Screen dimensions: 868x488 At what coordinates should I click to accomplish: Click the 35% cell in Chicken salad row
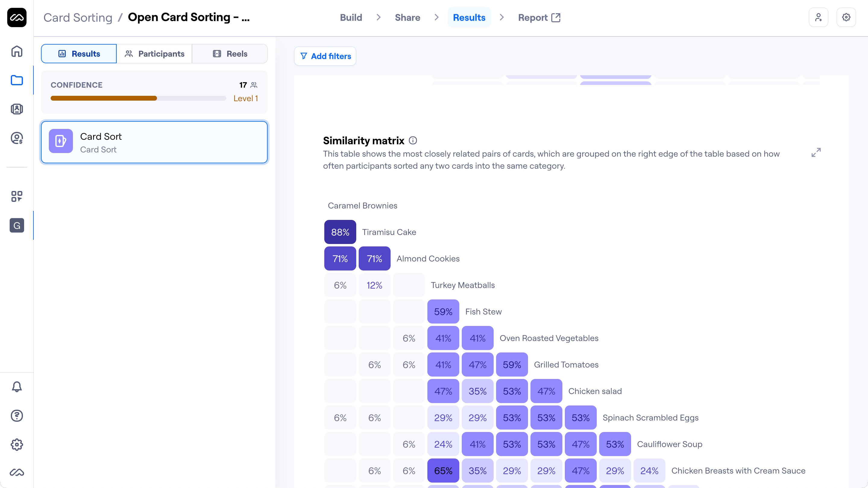[x=477, y=391]
